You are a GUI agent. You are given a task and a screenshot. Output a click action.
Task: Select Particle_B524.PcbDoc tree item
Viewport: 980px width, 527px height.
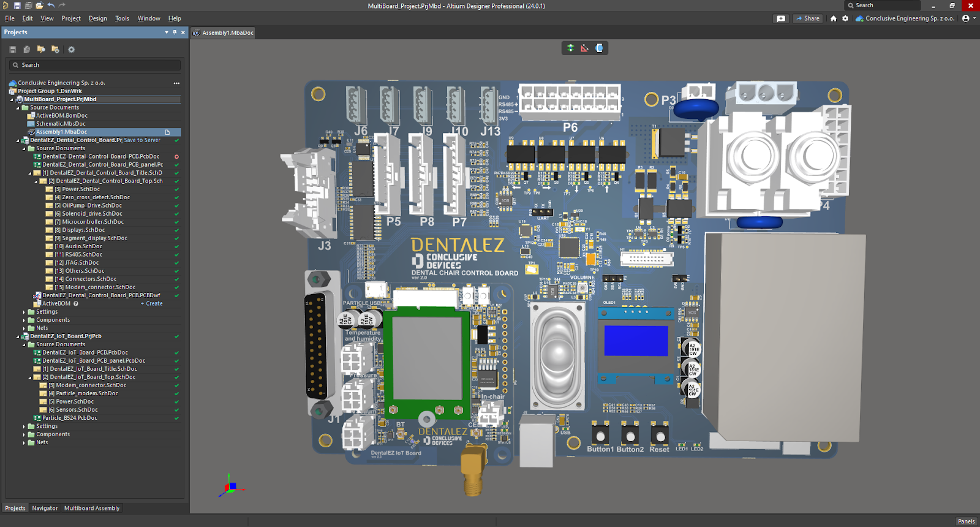69,418
